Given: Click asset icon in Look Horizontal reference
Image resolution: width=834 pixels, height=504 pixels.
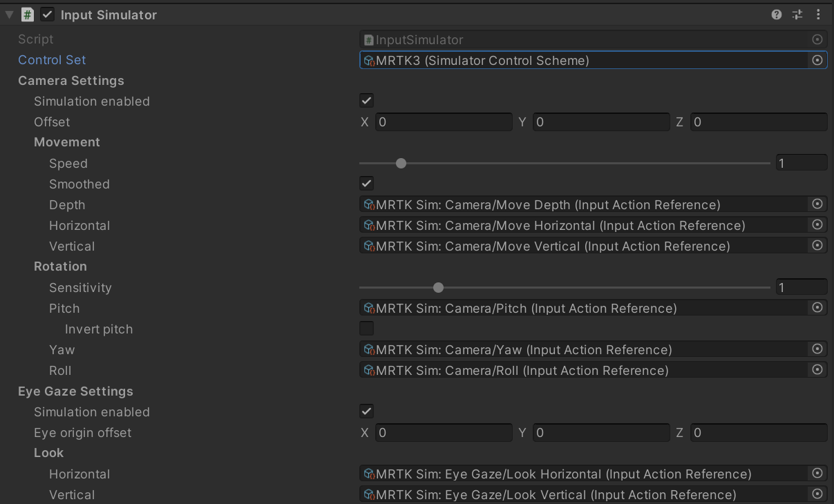Looking at the screenshot, I should [369, 474].
